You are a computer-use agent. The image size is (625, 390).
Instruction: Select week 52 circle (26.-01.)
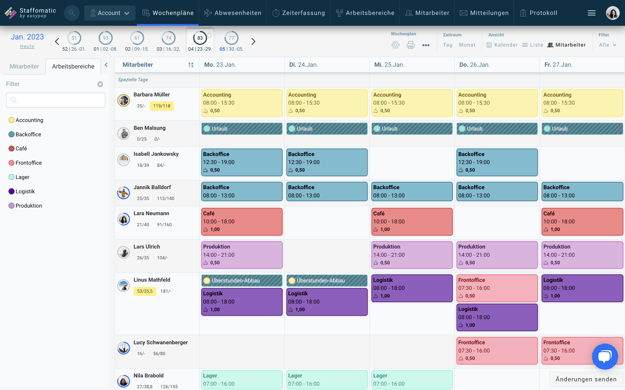[x=74, y=38]
